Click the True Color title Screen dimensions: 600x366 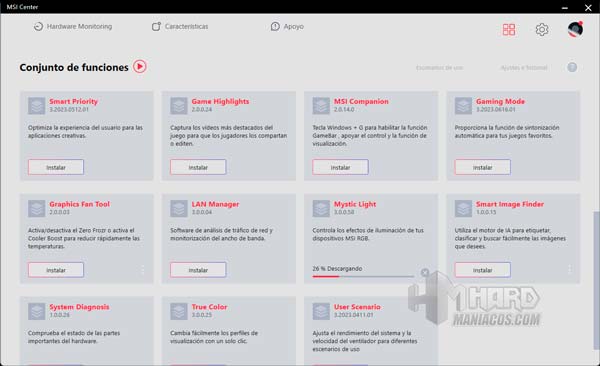point(209,307)
